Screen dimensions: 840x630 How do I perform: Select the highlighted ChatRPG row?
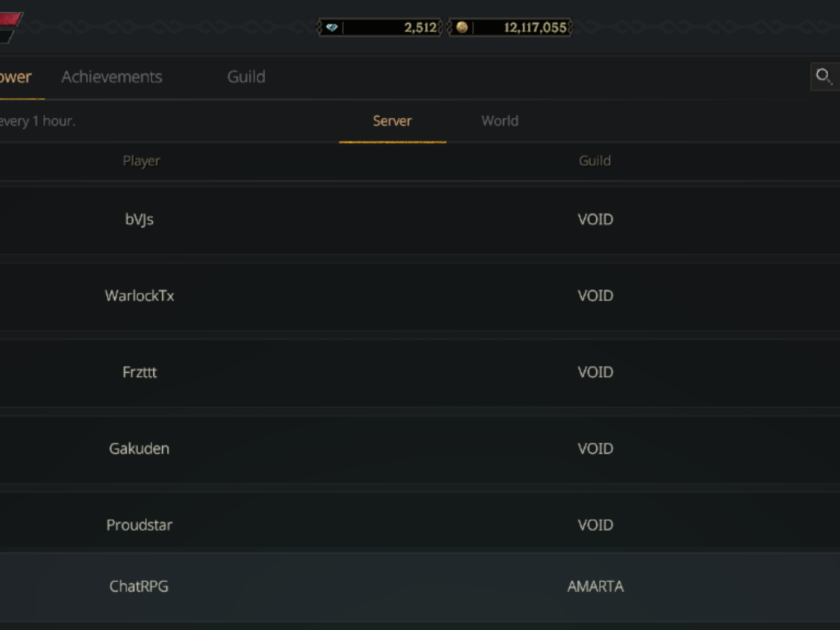(x=139, y=586)
